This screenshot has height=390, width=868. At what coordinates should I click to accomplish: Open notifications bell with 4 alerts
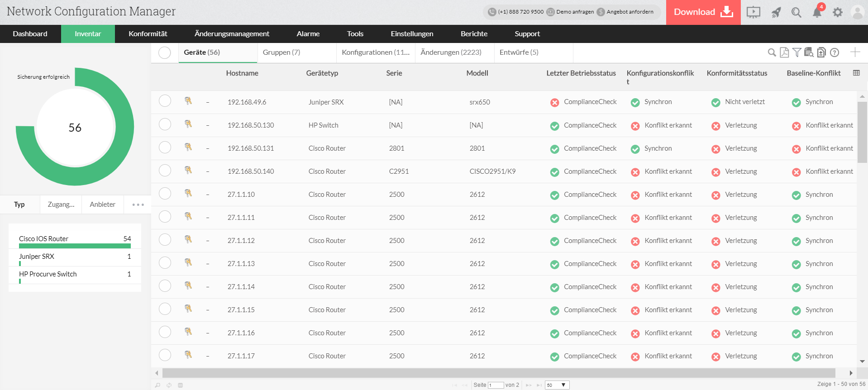coord(817,12)
